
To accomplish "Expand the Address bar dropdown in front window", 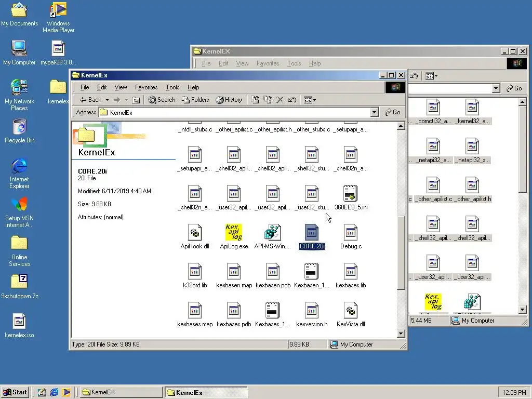I will 374,112.
